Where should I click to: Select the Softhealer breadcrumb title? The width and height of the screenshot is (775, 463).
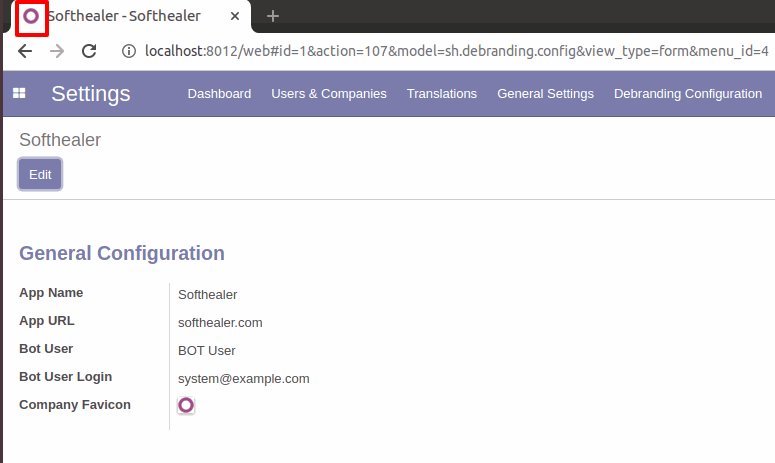(60, 140)
